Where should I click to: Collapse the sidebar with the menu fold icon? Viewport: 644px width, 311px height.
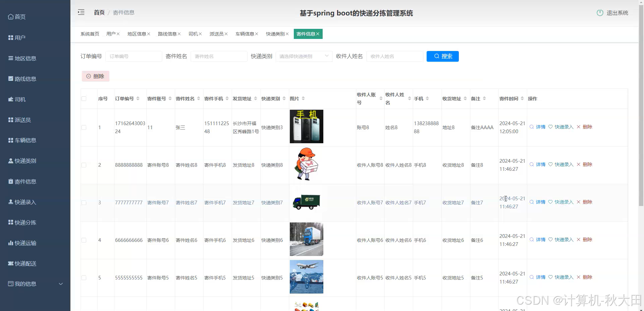click(x=81, y=12)
